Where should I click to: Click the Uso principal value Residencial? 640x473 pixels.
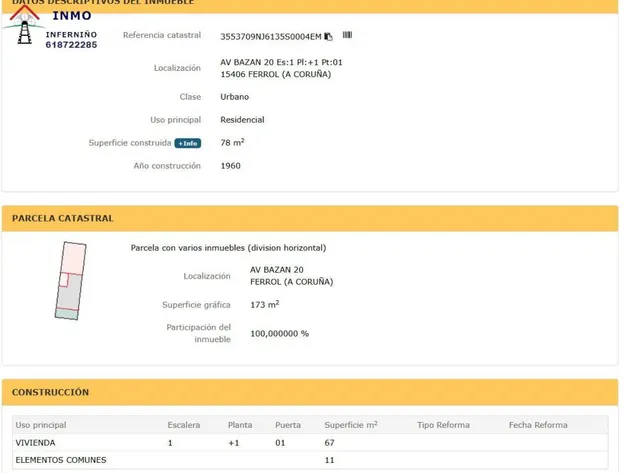[242, 120]
